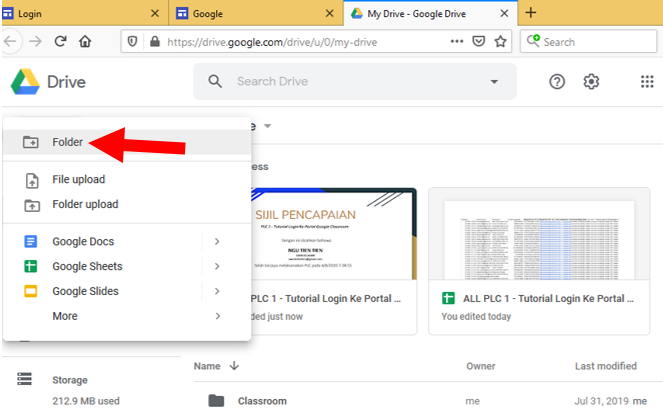Open the More menu entry
This screenshot has width=663, height=412.
(127, 316)
